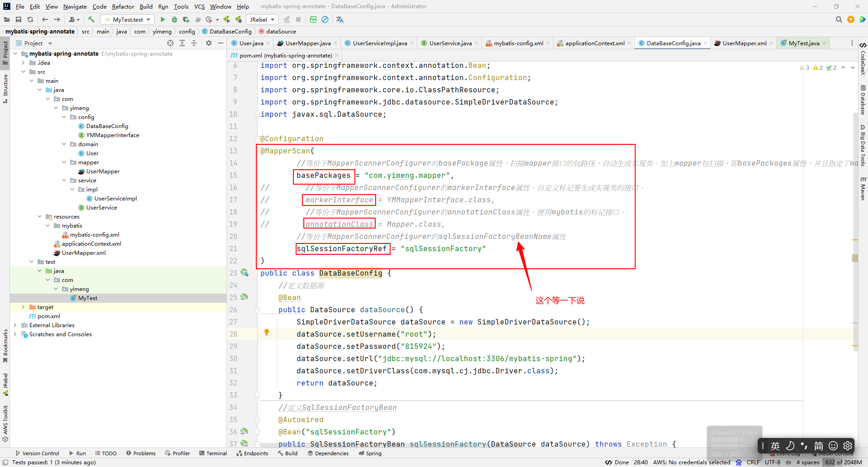Open the Database side panel
Screen dimensions: 868x467
tap(863, 100)
